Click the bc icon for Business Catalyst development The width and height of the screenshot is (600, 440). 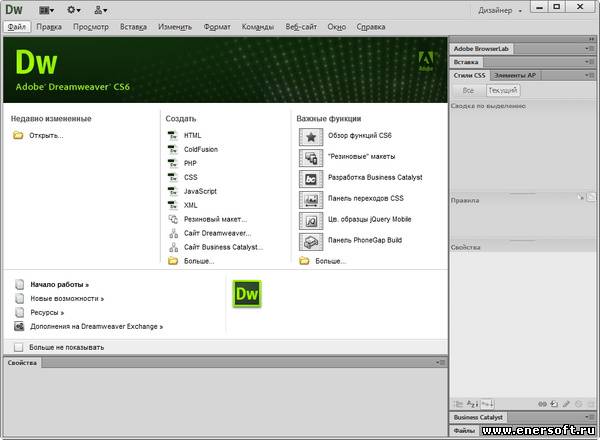tap(311, 179)
